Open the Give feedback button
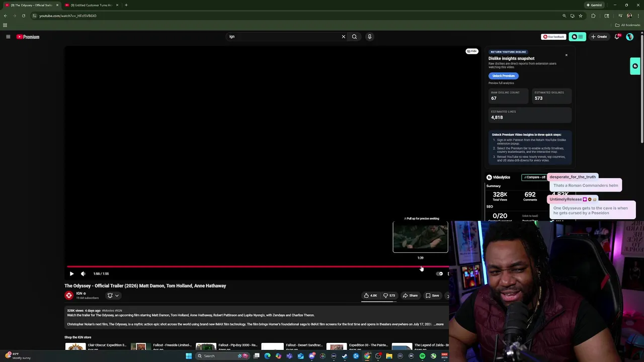Viewport: 644px width, 362px height. coord(553,37)
